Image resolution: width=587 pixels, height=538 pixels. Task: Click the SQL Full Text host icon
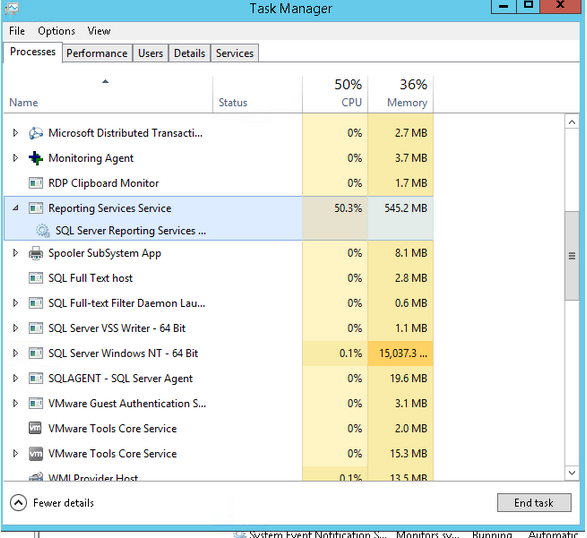tap(36, 279)
